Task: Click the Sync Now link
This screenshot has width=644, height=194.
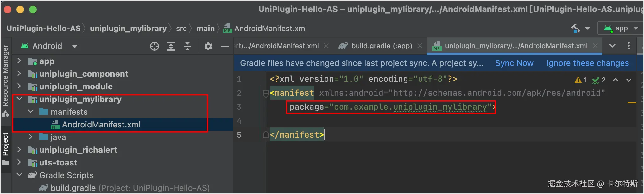Action: (514, 63)
